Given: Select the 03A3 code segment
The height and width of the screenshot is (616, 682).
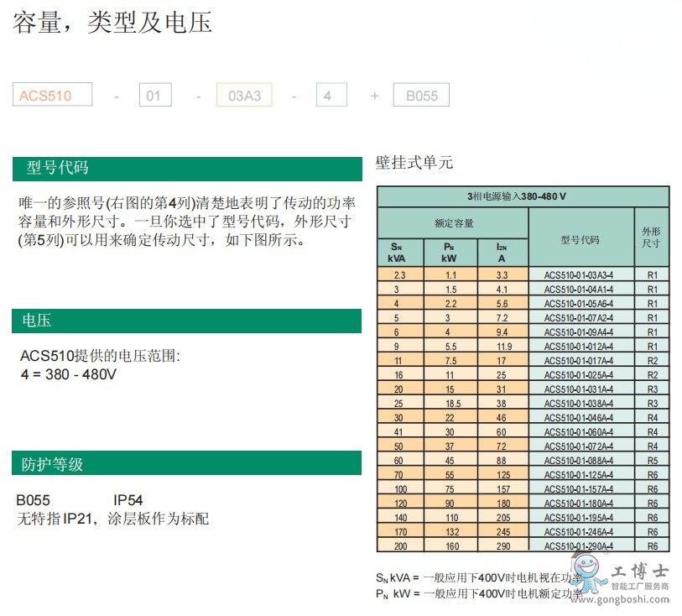Looking at the screenshot, I should tap(243, 95).
